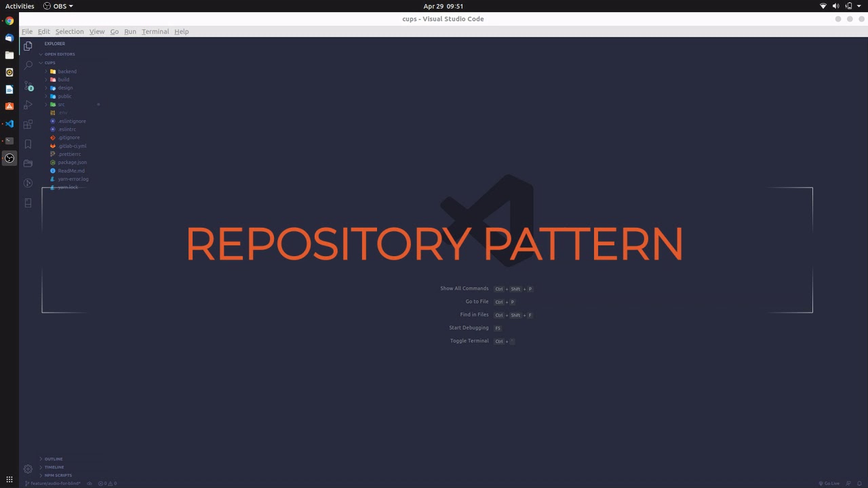Expand the build folder
The width and height of the screenshot is (868, 488).
[64, 79]
